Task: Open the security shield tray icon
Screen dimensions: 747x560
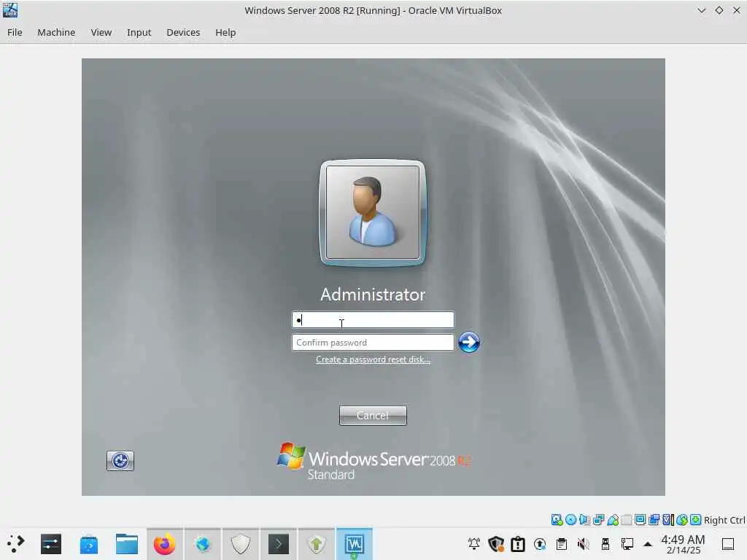Action: [x=496, y=543]
